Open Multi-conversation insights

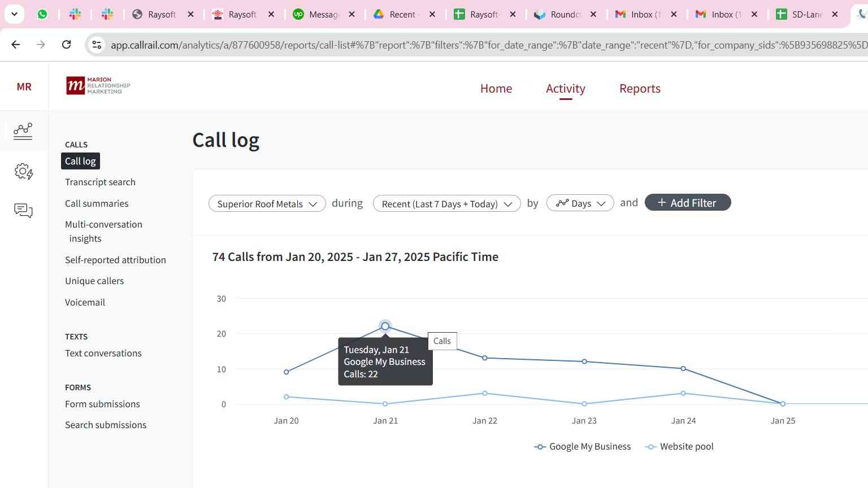[x=103, y=231]
